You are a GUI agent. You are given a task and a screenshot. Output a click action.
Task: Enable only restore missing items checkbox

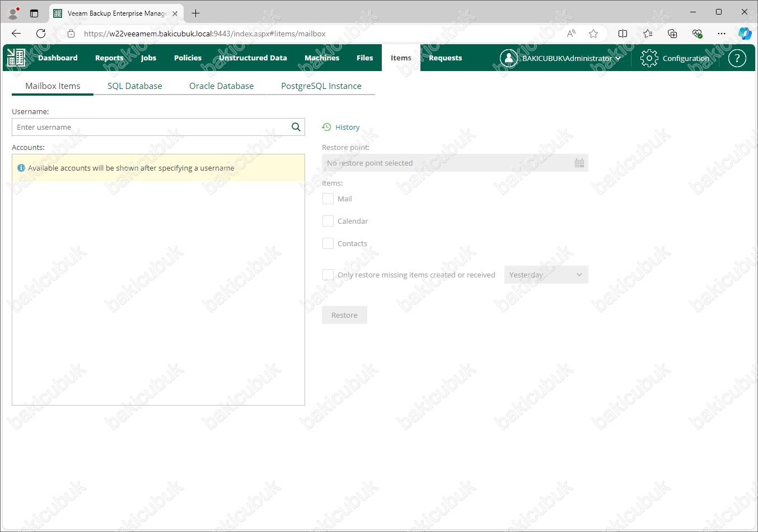[x=328, y=275]
